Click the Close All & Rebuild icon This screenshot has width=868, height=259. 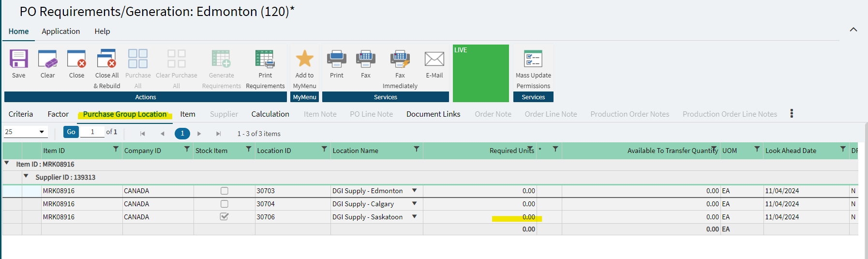click(106, 60)
